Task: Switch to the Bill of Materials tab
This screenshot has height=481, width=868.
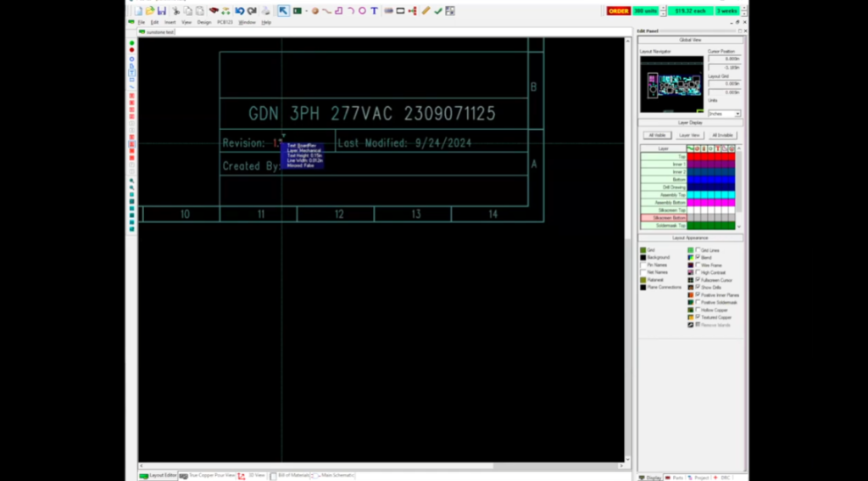Action: (290, 475)
